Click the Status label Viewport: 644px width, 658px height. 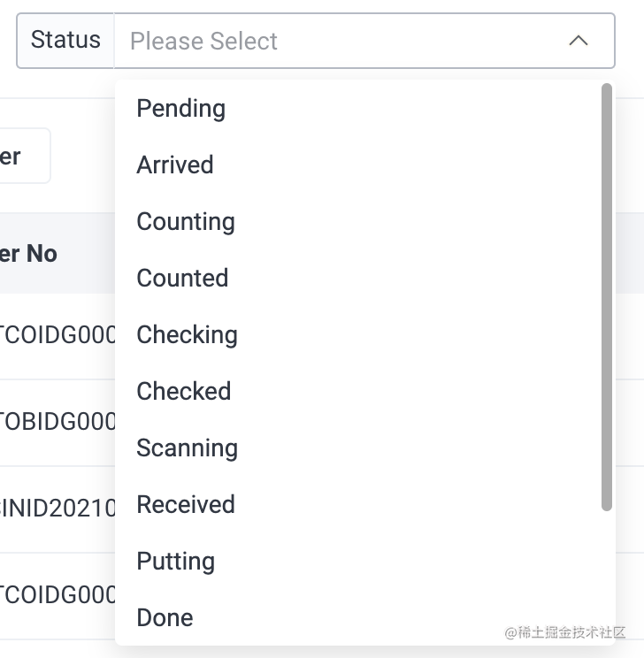65,41
